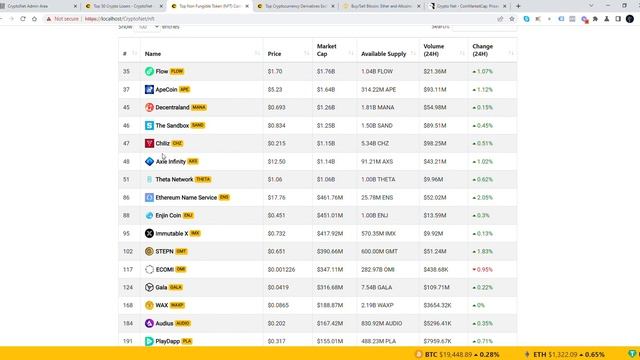
Task: Switch to the CoinMarketCap tab
Action: 467,6
